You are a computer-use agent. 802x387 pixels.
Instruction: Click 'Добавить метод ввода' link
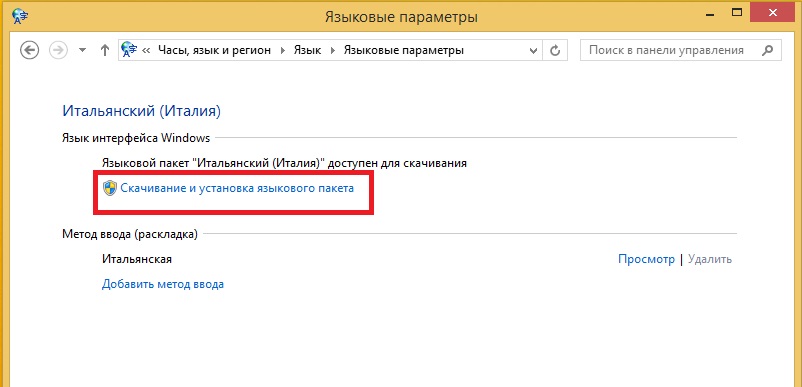pos(163,284)
